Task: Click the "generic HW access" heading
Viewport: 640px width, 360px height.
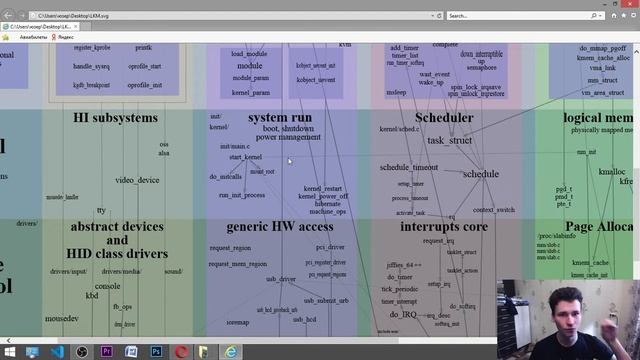Action: 280,227
